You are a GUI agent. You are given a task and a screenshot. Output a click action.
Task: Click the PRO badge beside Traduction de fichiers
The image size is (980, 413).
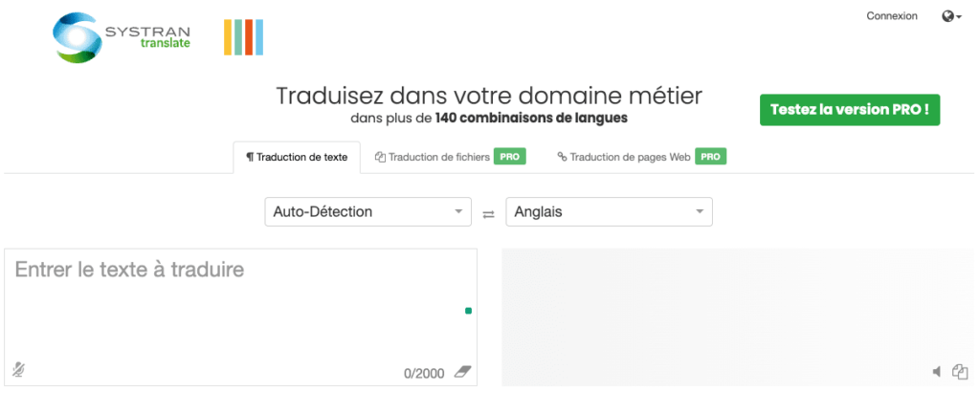coord(510,157)
